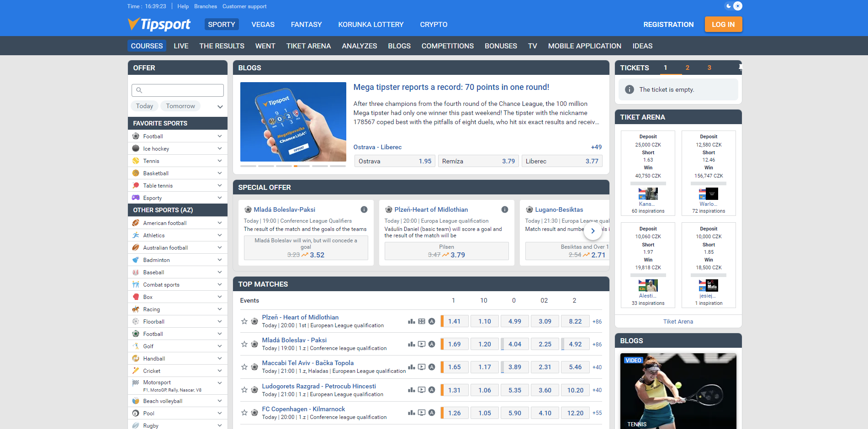Select the fourth blog carousel indicator

click(x=302, y=166)
